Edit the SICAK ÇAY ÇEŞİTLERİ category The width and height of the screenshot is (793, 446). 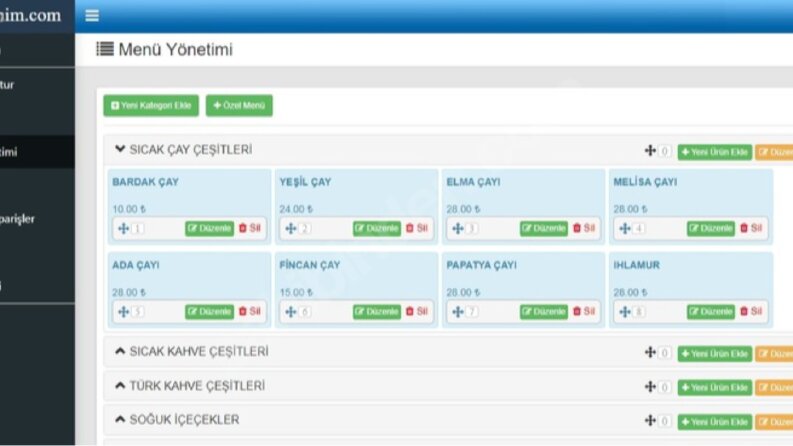(774, 152)
